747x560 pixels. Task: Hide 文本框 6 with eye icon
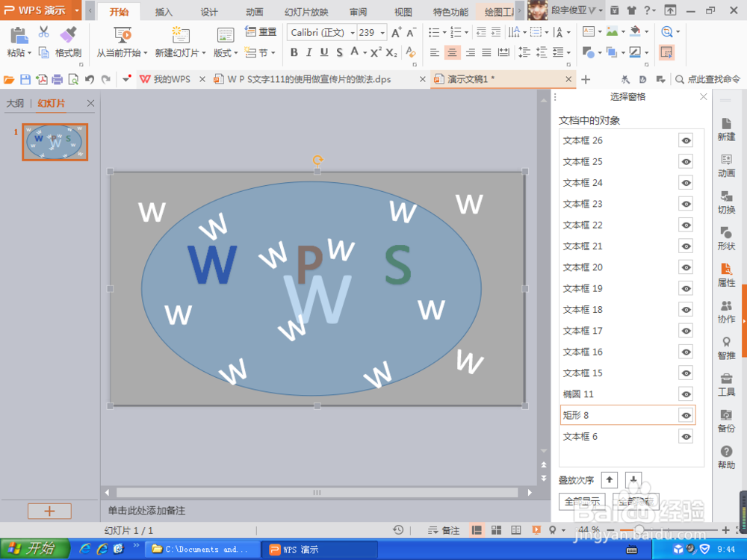click(x=686, y=437)
